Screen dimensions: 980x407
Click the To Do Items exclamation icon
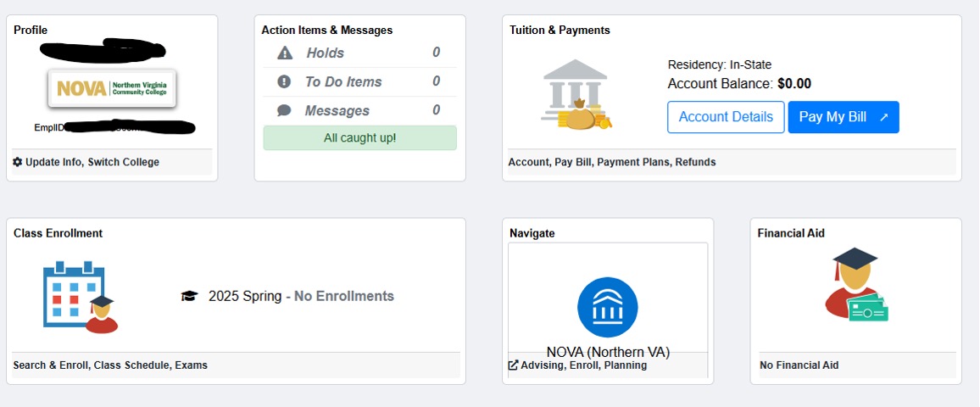pyautogui.click(x=284, y=82)
